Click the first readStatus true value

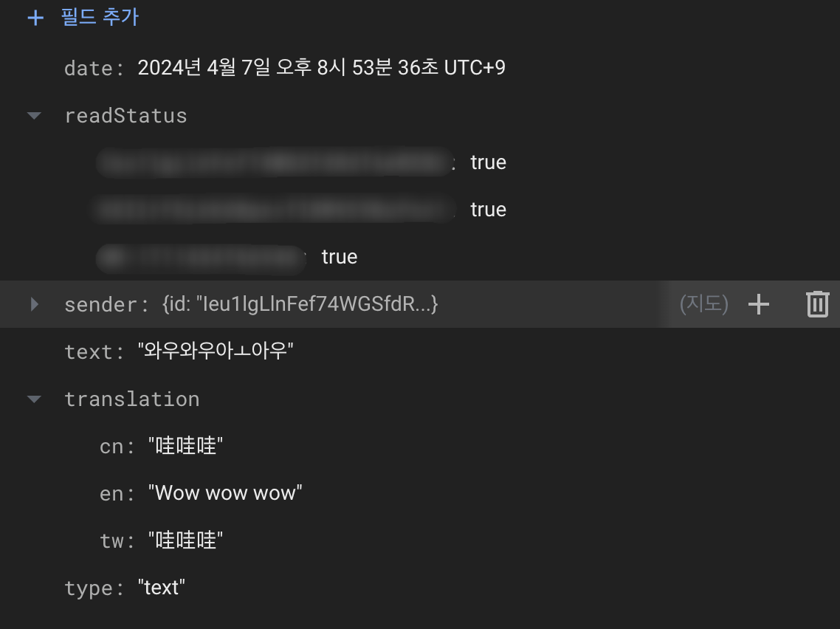point(488,162)
